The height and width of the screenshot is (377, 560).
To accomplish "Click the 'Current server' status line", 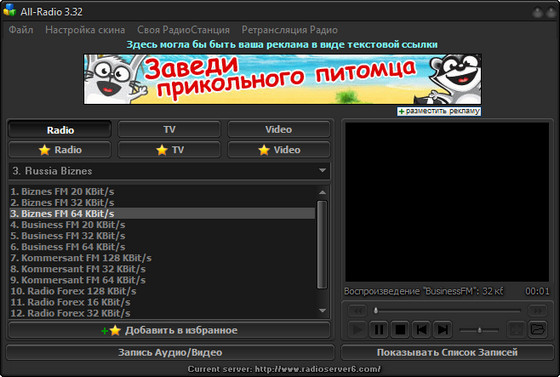I will coord(284,369).
